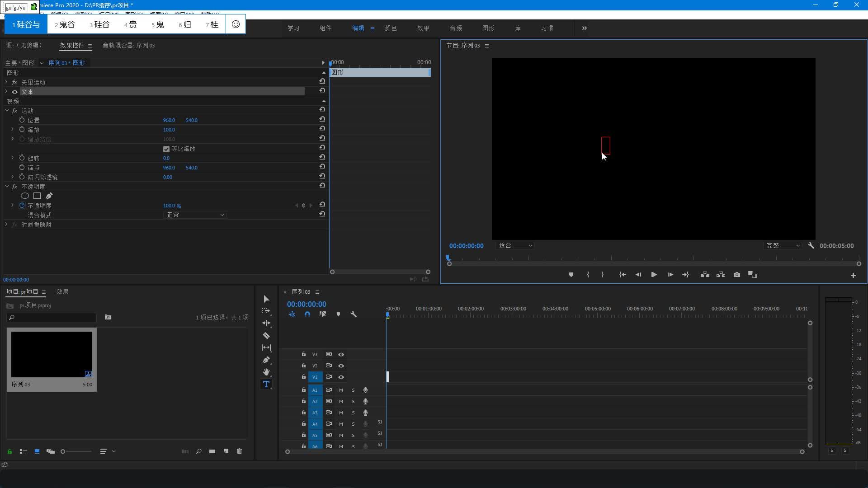Click the Lift button
868x488 pixels.
tap(705, 275)
